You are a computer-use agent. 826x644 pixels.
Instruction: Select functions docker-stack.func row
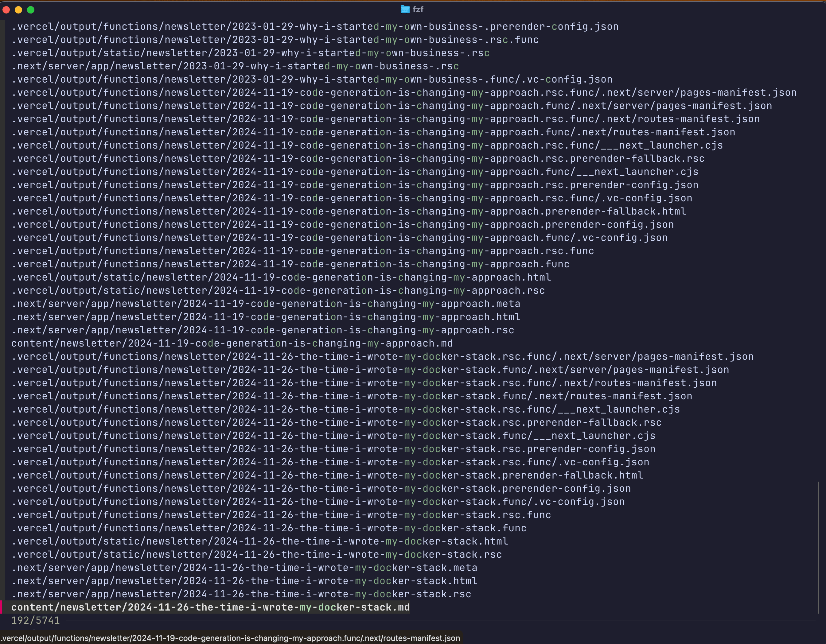coord(269,528)
